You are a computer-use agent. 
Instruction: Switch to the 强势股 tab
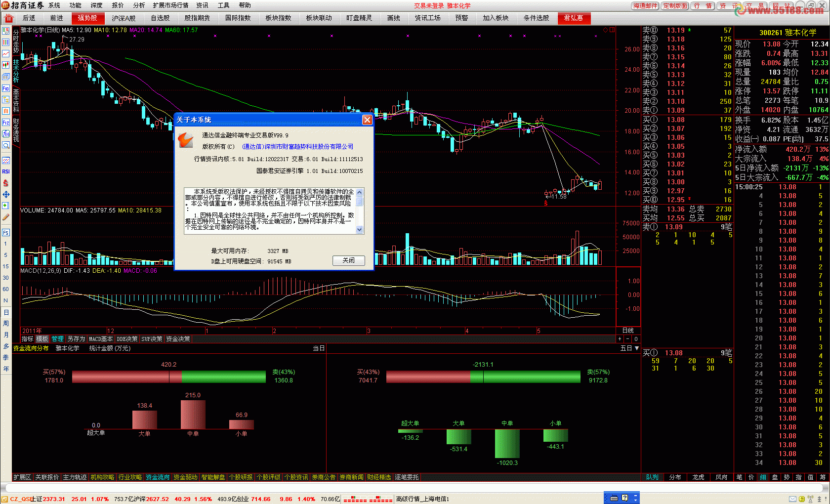tap(87, 18)
